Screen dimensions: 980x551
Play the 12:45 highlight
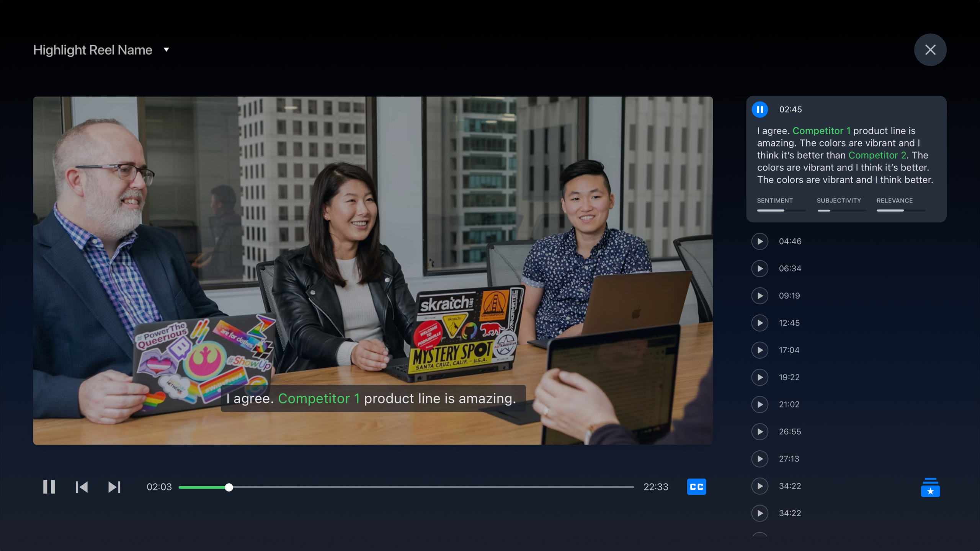(760, 323)
